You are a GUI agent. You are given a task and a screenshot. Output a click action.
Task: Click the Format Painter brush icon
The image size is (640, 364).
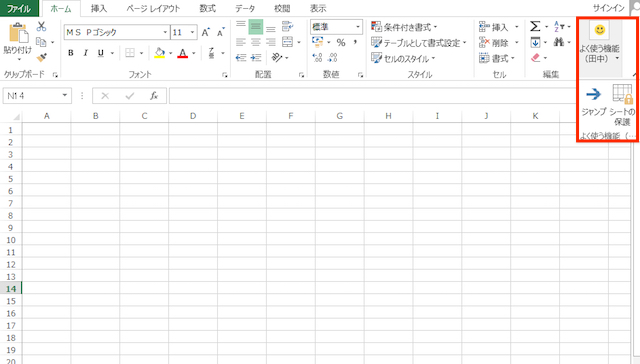click(41, 58)
